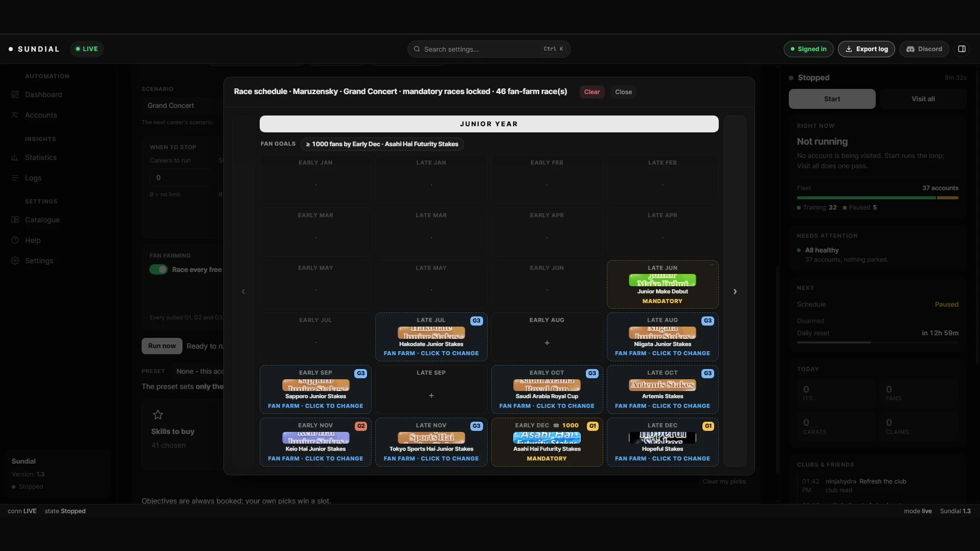Click the daily reset progress bar

878,342
